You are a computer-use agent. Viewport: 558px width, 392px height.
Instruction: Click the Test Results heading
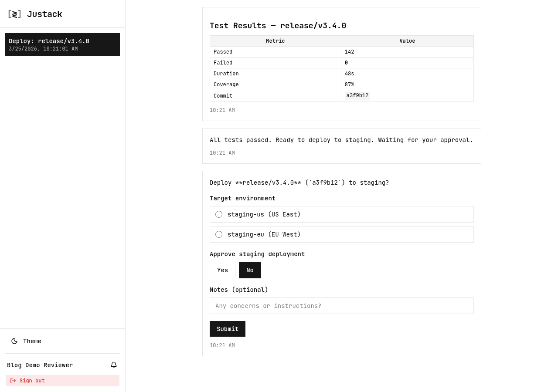pos(278,26)
